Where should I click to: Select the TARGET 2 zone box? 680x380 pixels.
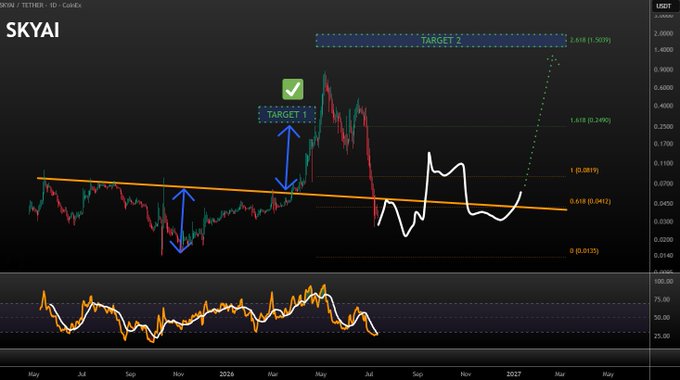pyautogui.click(x=441, y=40)
